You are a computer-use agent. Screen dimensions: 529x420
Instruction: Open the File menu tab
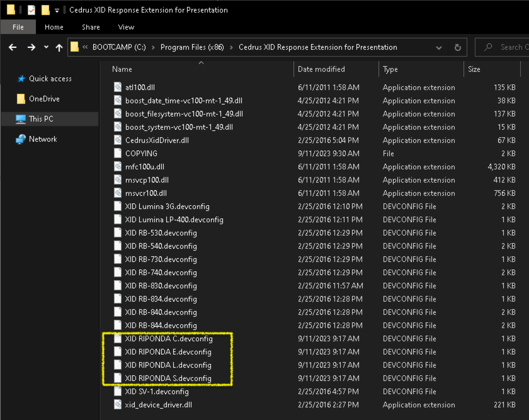[x=18, y=27]
